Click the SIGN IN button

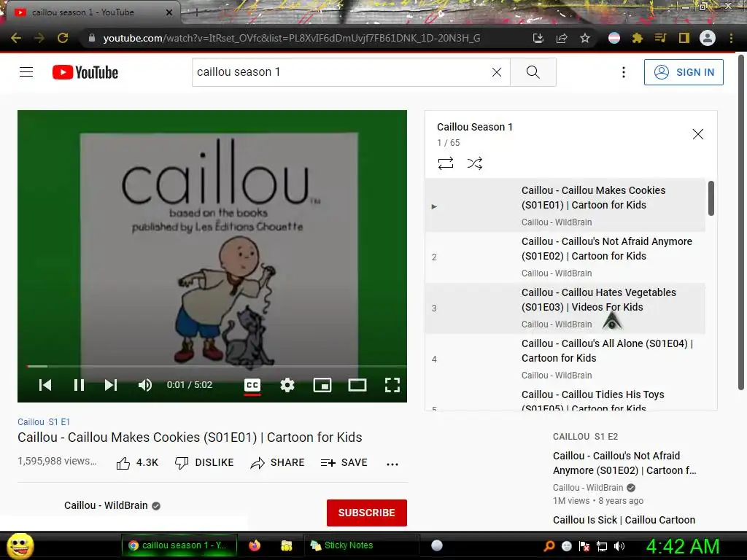point(683,72)
